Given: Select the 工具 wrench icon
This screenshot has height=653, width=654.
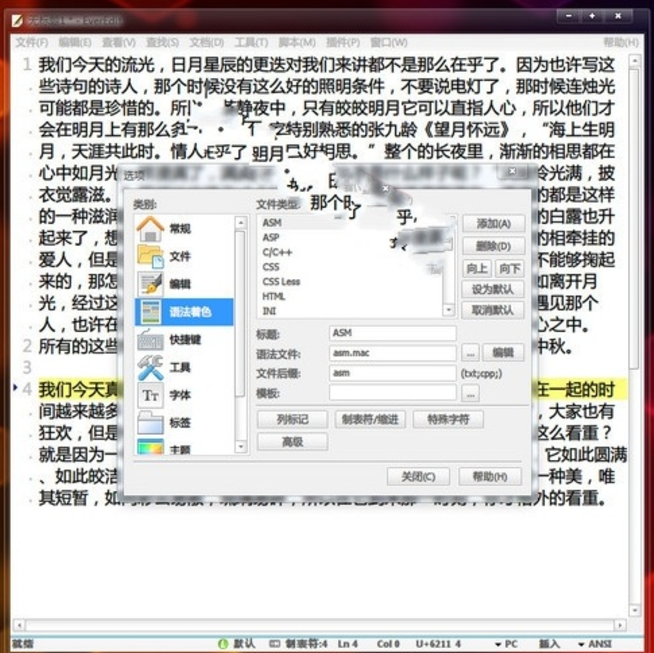Looking at the screenshot, I should 150,367.
